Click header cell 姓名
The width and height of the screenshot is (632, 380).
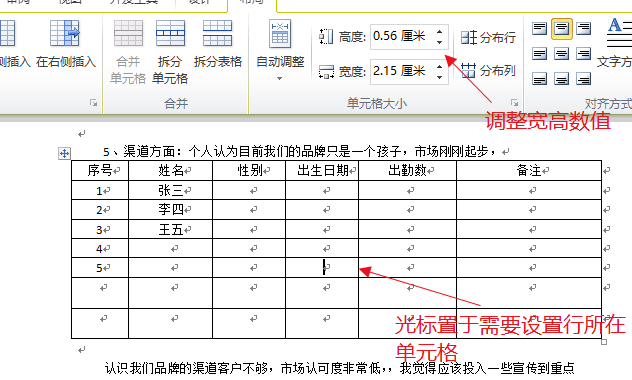(x=170, y=170)
